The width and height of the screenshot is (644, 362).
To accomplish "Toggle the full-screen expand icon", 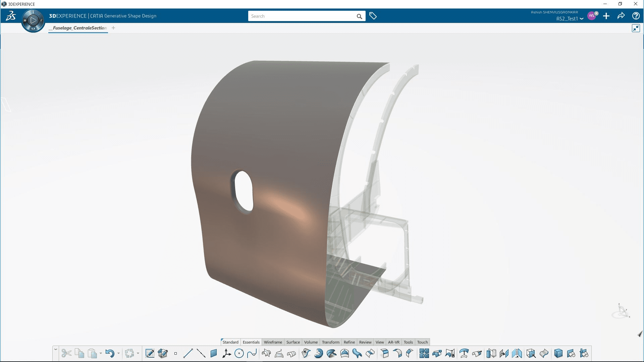I will 636,28.
